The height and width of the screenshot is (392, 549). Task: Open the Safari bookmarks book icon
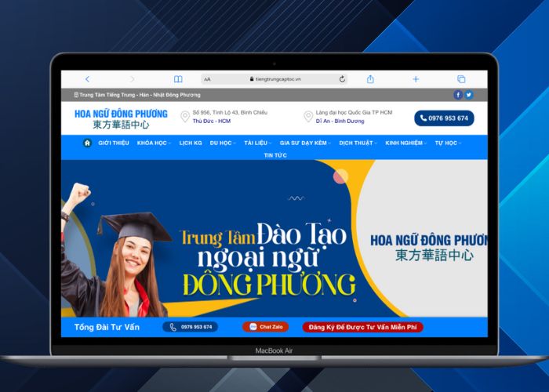(x=178, y=79)
